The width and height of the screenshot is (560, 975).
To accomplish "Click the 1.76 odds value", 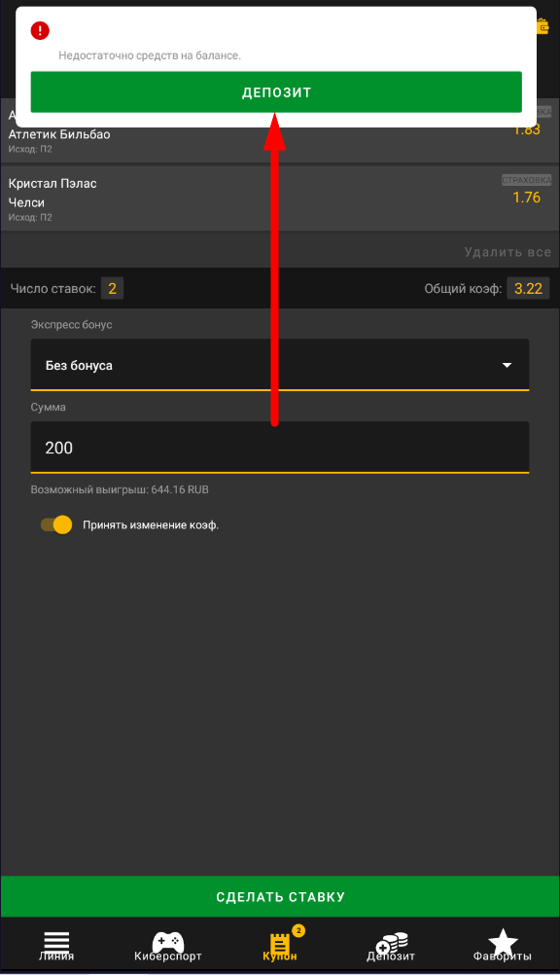I will click(x=526, y=198).
